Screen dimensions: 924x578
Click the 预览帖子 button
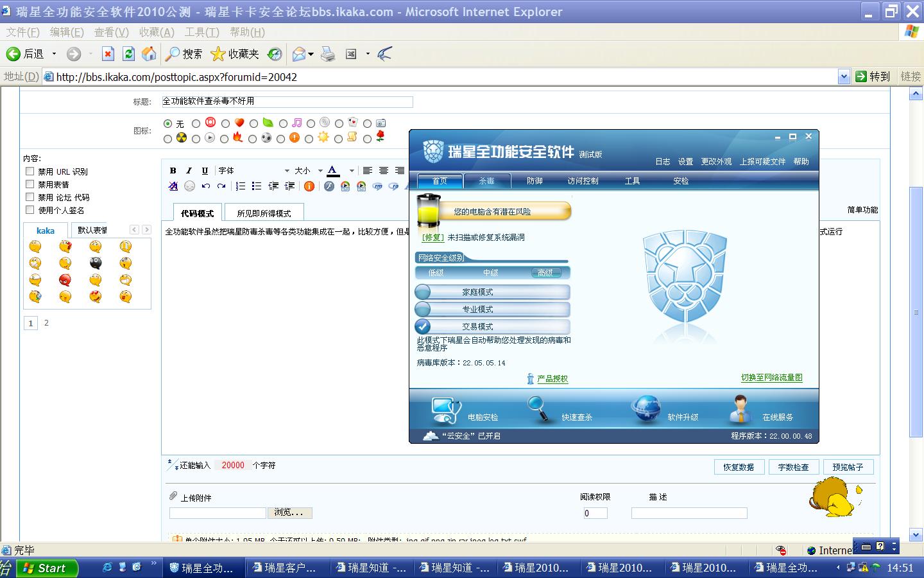(848, 467)
